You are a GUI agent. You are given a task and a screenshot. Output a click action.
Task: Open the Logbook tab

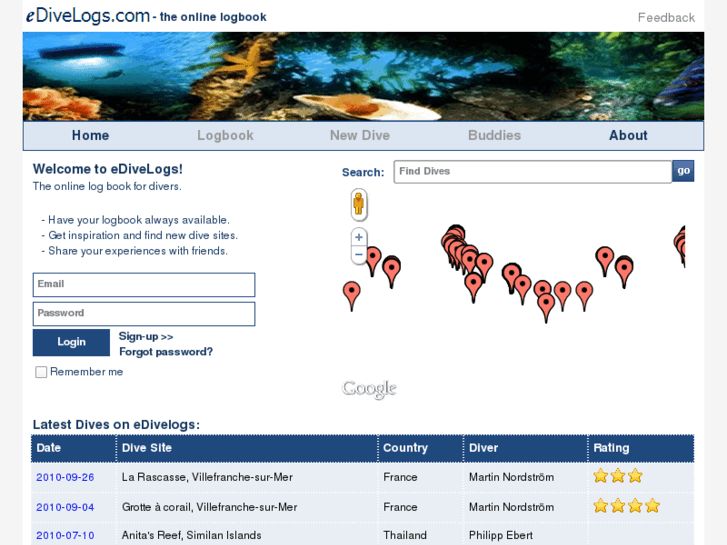coord(225,135)
